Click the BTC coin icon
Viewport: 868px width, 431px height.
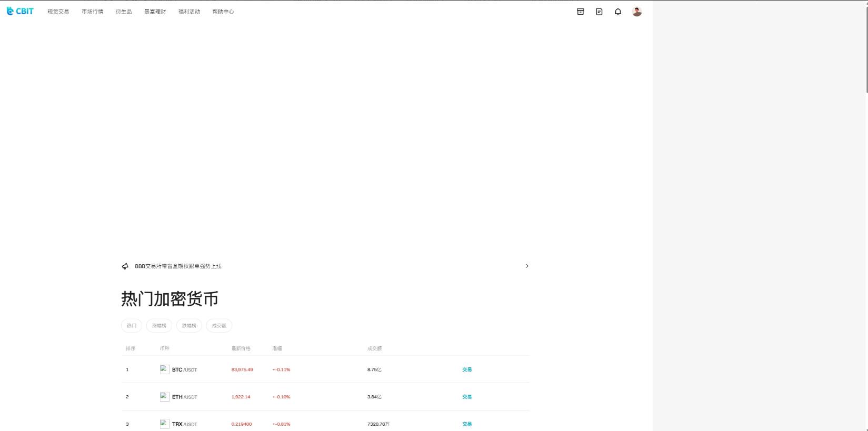[x=164, y=369]
